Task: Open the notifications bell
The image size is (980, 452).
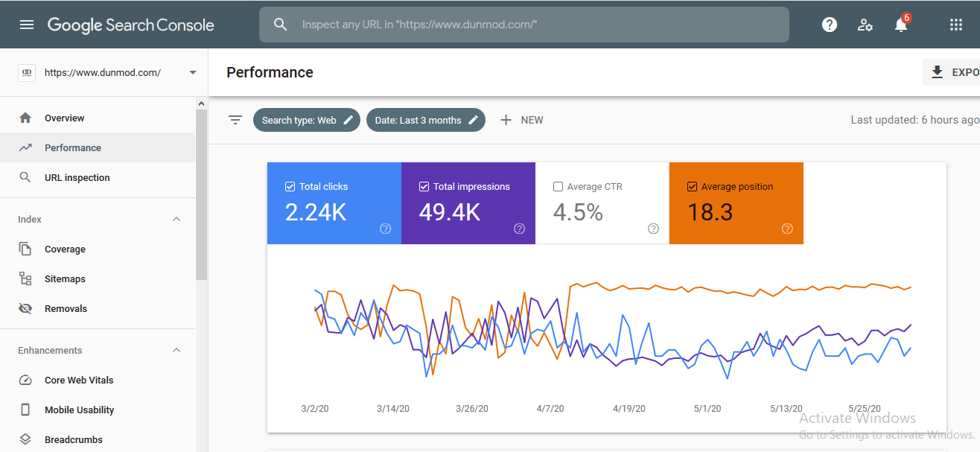Action: click(x=901, y=25)
